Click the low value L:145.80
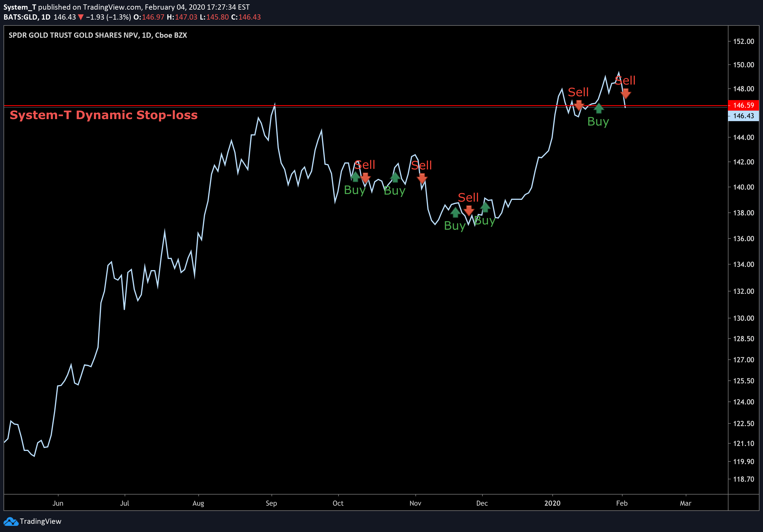763x532 pixels. coord(214,17)
